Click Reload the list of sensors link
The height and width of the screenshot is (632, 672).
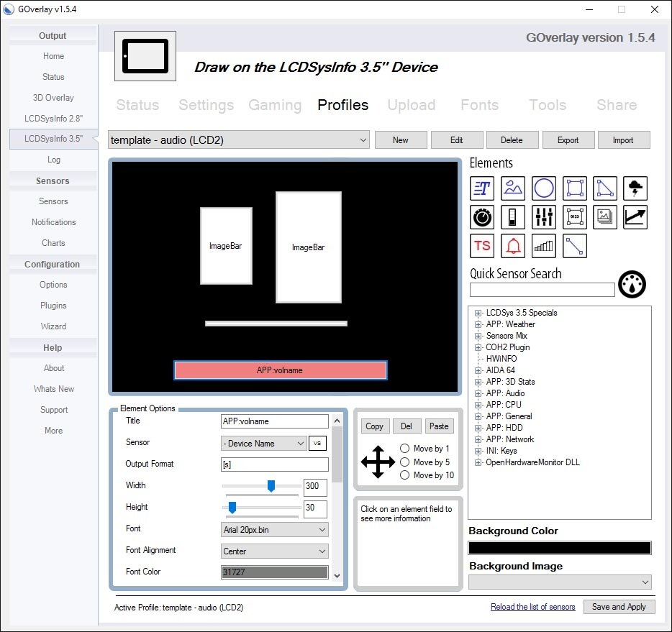click(532, 607)
